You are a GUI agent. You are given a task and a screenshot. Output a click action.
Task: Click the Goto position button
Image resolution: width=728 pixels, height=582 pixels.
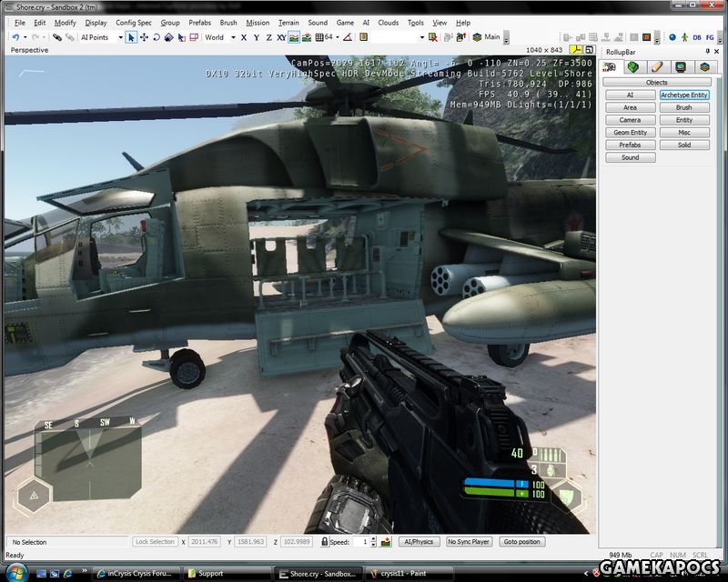(521, 542)
